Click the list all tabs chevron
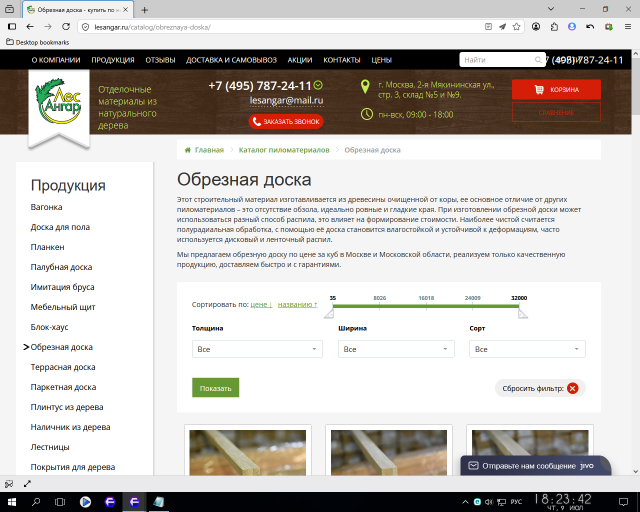640x512 pixels. pyautogui.click(x=551, y=9)
